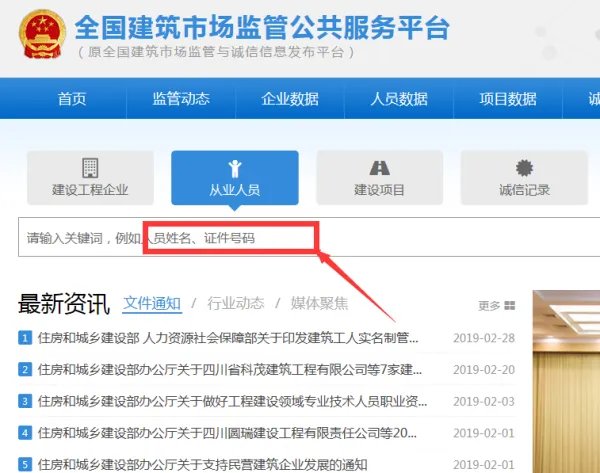Open news about 支持民营建筑企业发展的通知
The width and height of the screenshot is (600, 473).
point(202,465)
